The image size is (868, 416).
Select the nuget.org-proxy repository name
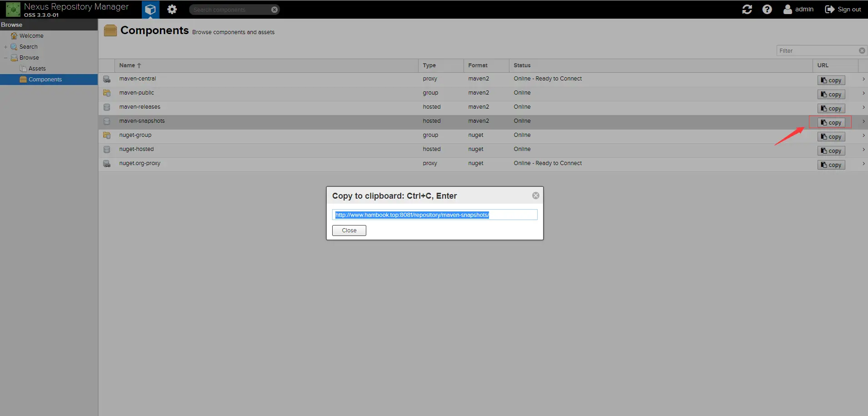(140, 163)
